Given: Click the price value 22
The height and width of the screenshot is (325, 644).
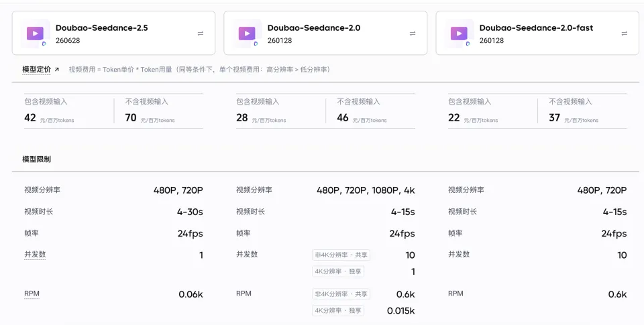Looking at the screenshot, I should [454, 118].
